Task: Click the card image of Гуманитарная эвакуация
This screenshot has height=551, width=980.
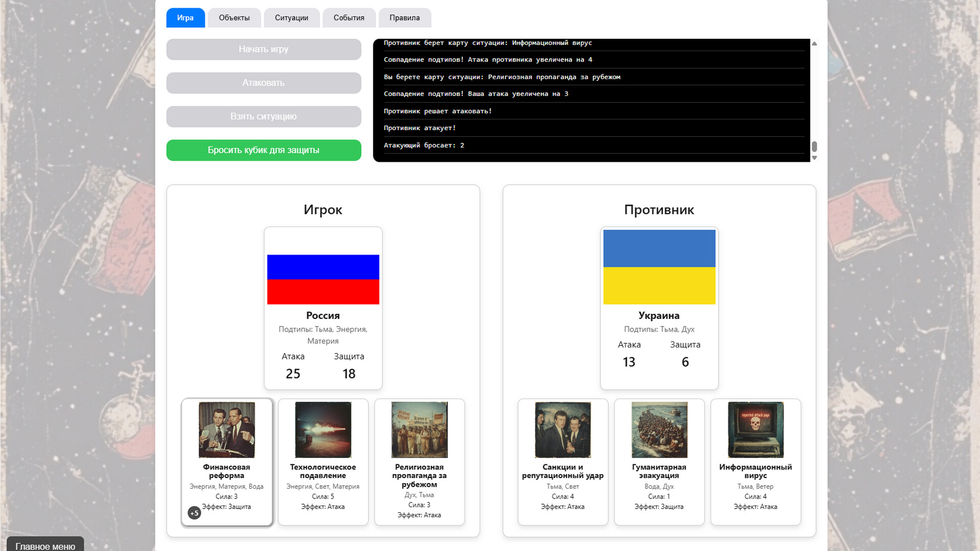Action: pos(659,430)
